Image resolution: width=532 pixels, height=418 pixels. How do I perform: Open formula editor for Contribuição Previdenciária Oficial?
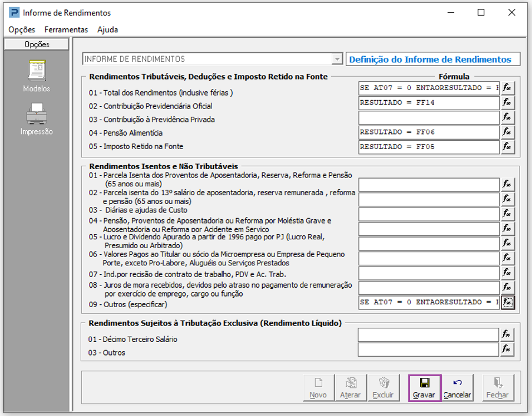click(508, 103)
